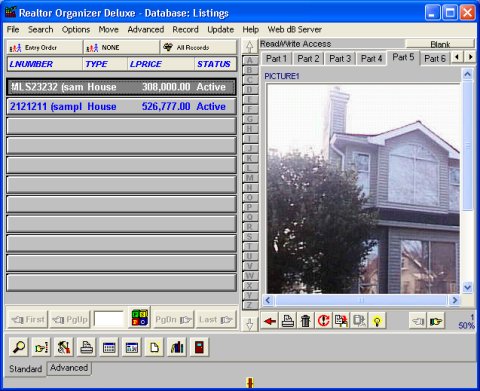Click the page number input field
This screenshot has width=480, height=391.
point(109,319)
